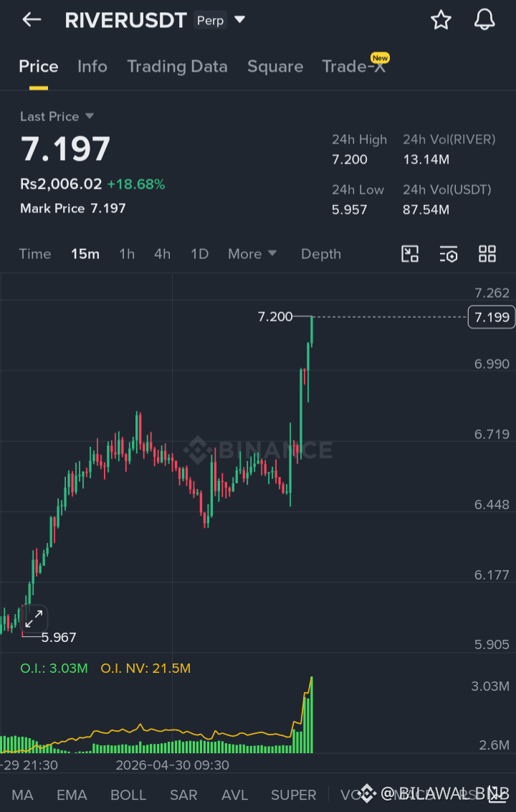The width and height of the screenshot is (516, 812).
Task: Click the 5.967 low marker on chart
Action: 59,637
